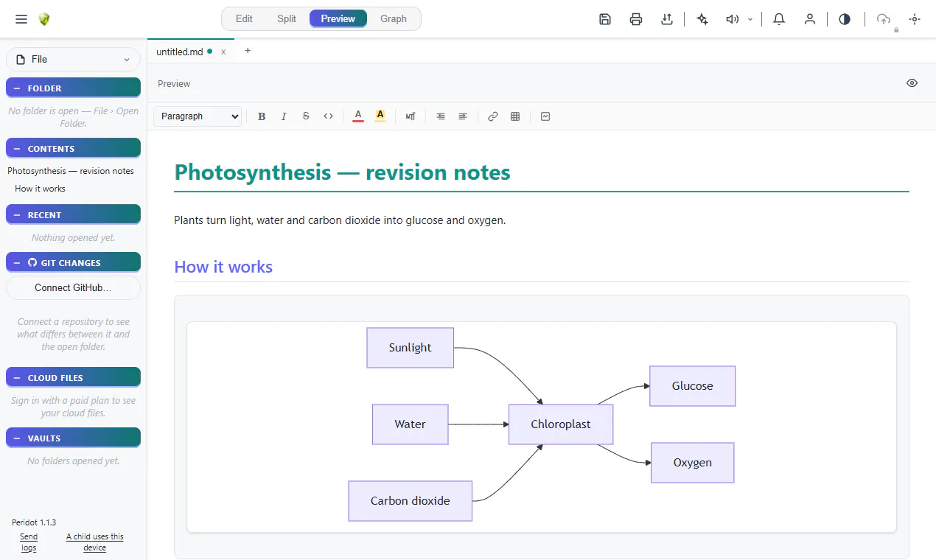
Task: Click the import/export arrows icon
Action: pyautogui.click(x=667, y=19)
